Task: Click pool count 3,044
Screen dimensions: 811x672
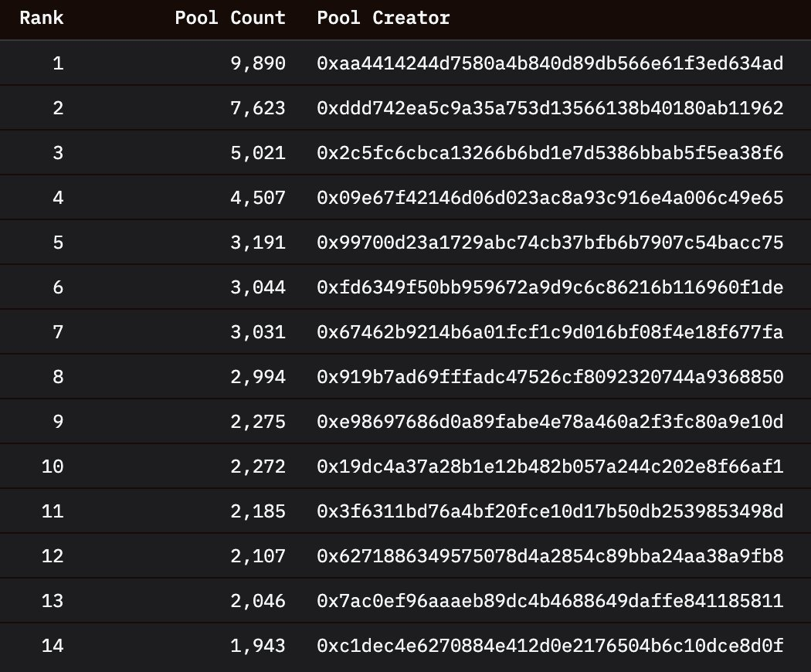Action: click(x=258, y=287)
